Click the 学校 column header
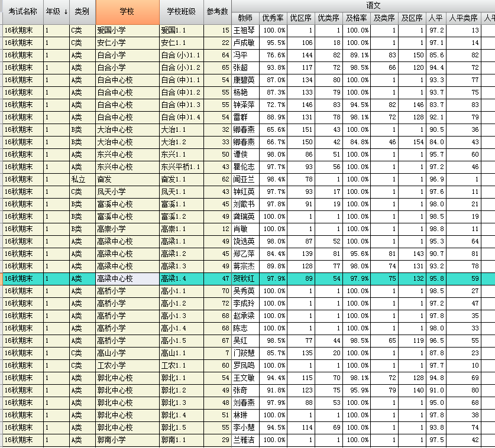 click(127, 12)
